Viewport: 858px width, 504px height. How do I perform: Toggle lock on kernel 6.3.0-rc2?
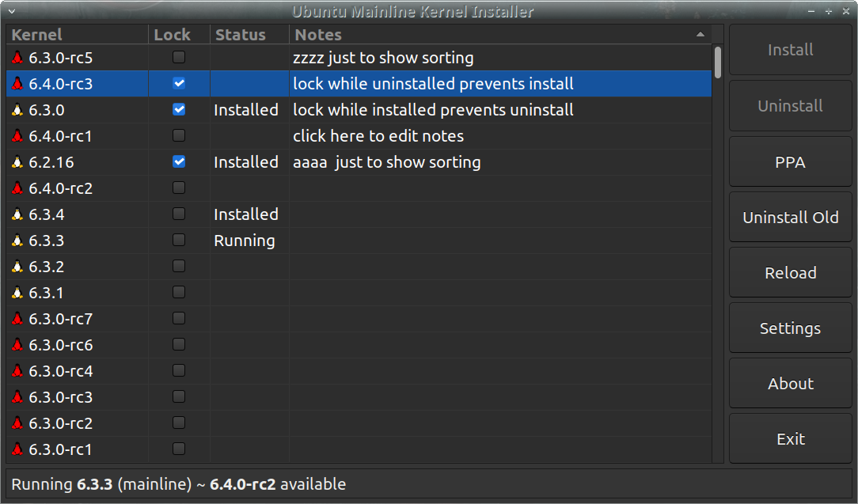point(179,423)
